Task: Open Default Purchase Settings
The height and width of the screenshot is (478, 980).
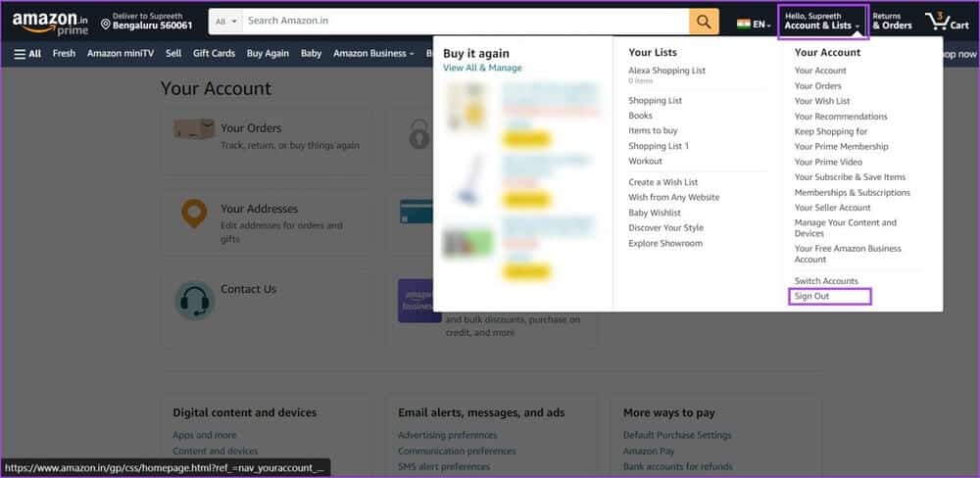Action: click(x=677, y=435)
